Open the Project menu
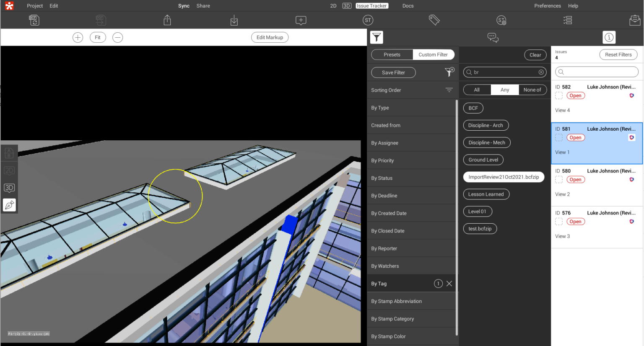The width and height of the screenshot is (644, 346). [x=34, y=5]
